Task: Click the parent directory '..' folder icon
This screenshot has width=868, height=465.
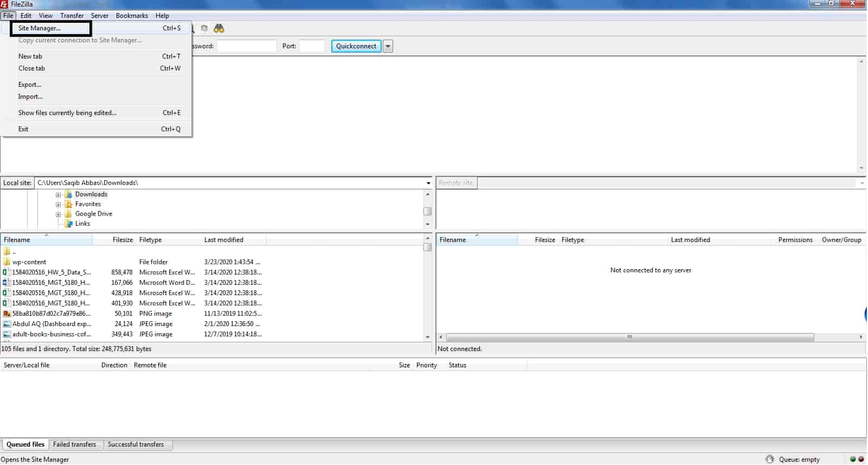Action: click(7, 251)
